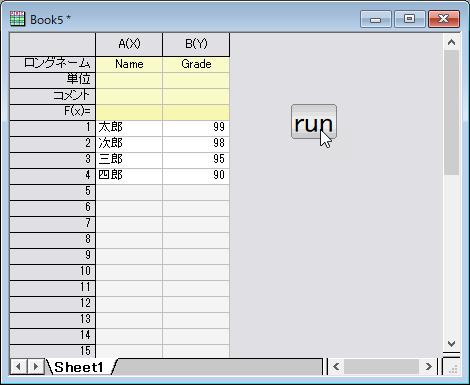Close the Book5 window
This screenshot has width=470, height=385.
pyautogui.click(x=444, y=19)
